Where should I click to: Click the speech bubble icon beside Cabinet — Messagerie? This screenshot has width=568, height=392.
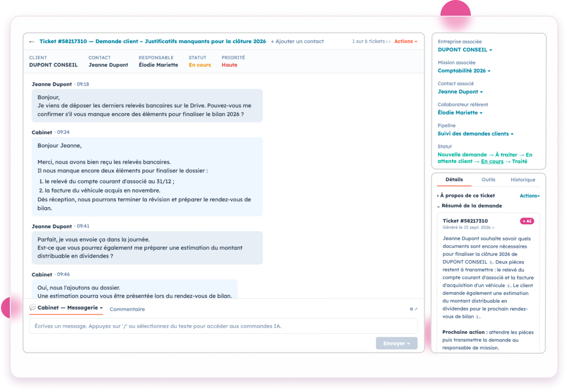click(x=32, y=307)
